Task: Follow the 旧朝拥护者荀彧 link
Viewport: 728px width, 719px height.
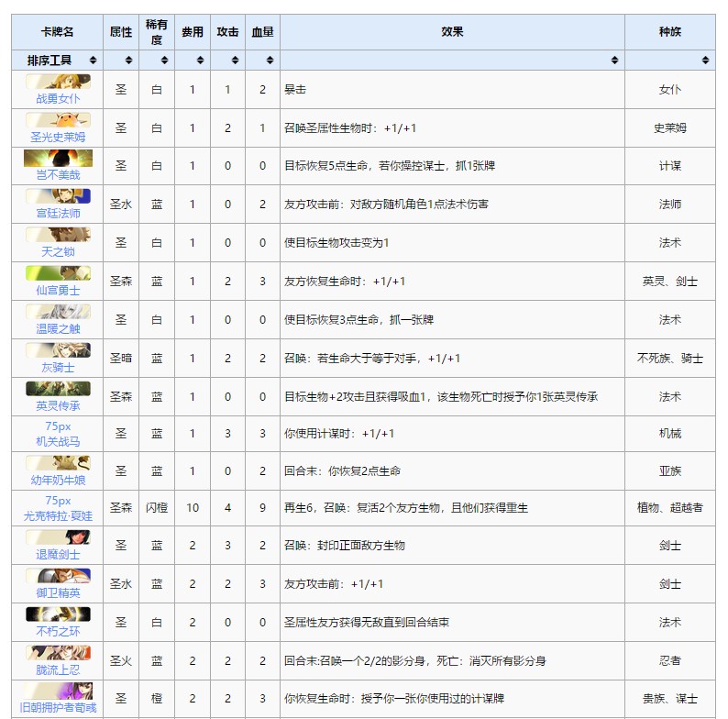Action: pos(58,708)
